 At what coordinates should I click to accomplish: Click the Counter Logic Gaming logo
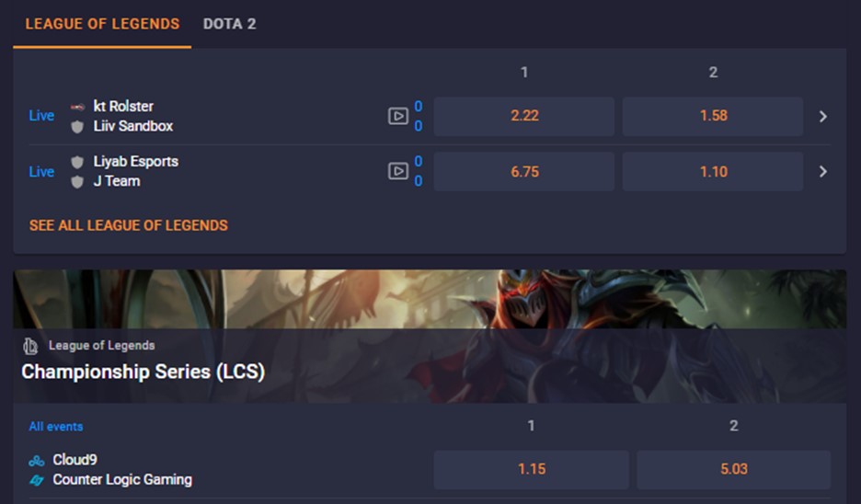pyautogui.click(x=37, y=480)
